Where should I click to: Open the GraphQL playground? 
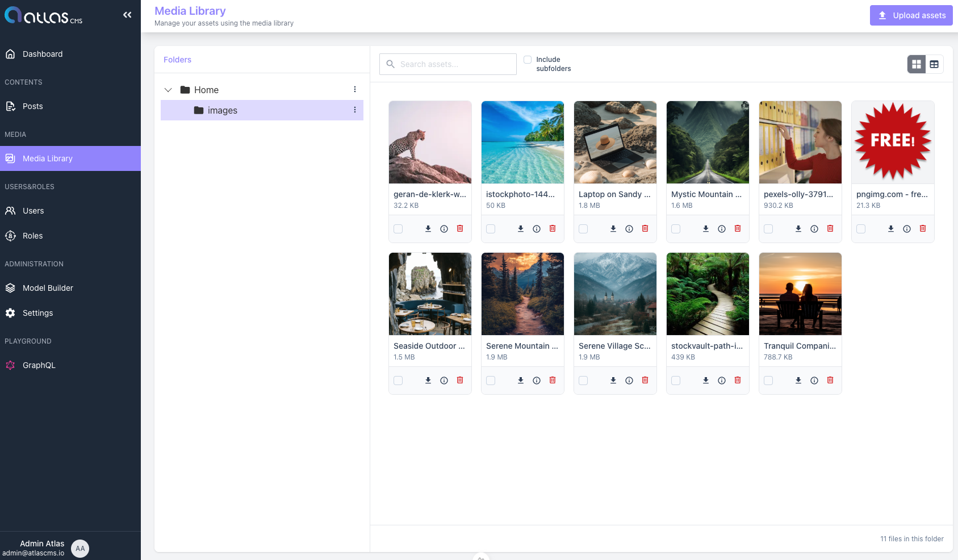pyautogui.click(x=39, y=365)
